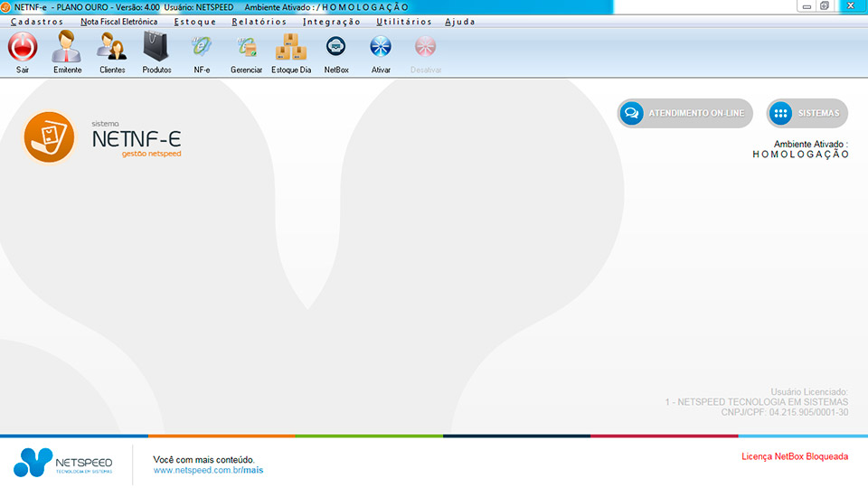Screen dimensions: 868x488
Task: Open the Clientes toolbar icon
Action: [112, 46]
